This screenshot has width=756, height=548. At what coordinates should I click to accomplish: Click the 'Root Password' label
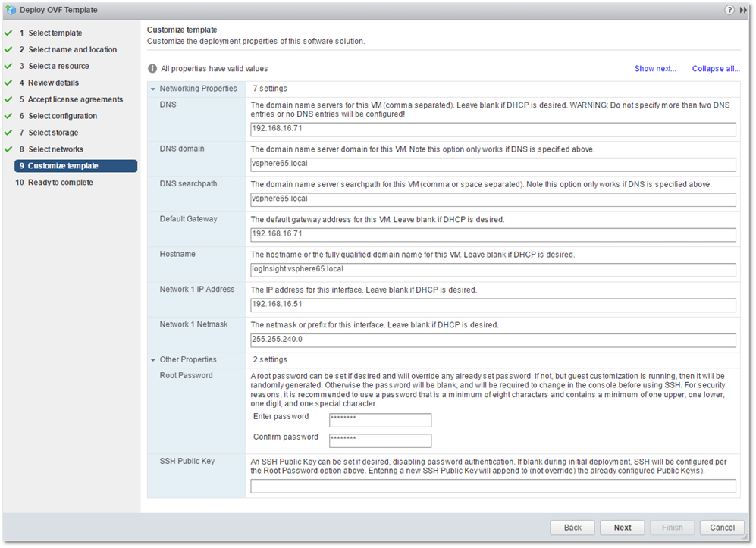[x=186, y=375]
